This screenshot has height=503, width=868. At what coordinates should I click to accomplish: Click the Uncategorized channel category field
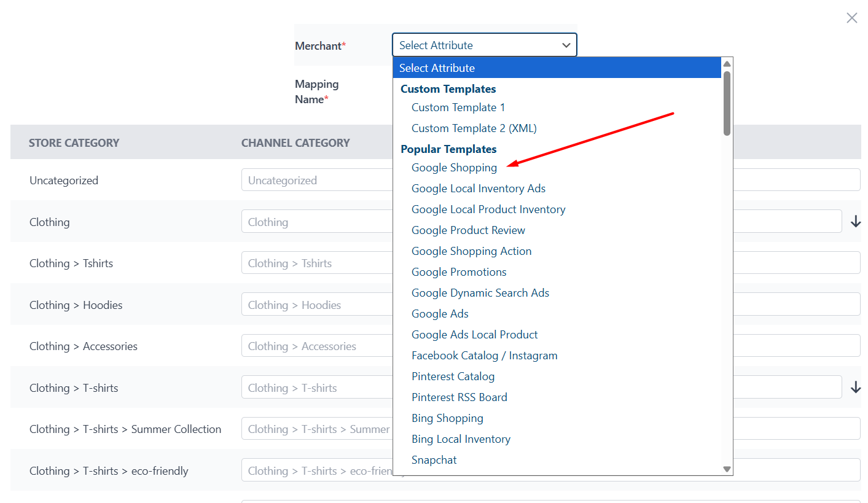[x=550, y=180]
